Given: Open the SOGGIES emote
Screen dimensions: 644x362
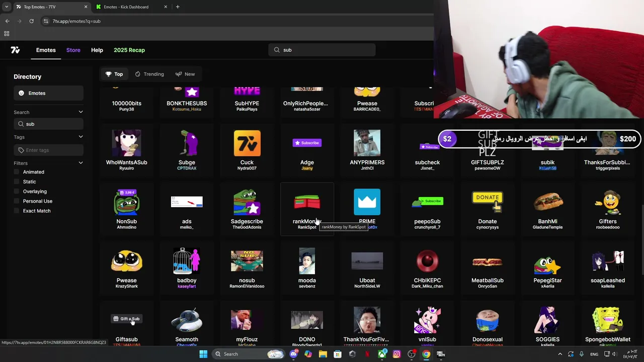Looking at the screenshot, I should click(547, 323).
